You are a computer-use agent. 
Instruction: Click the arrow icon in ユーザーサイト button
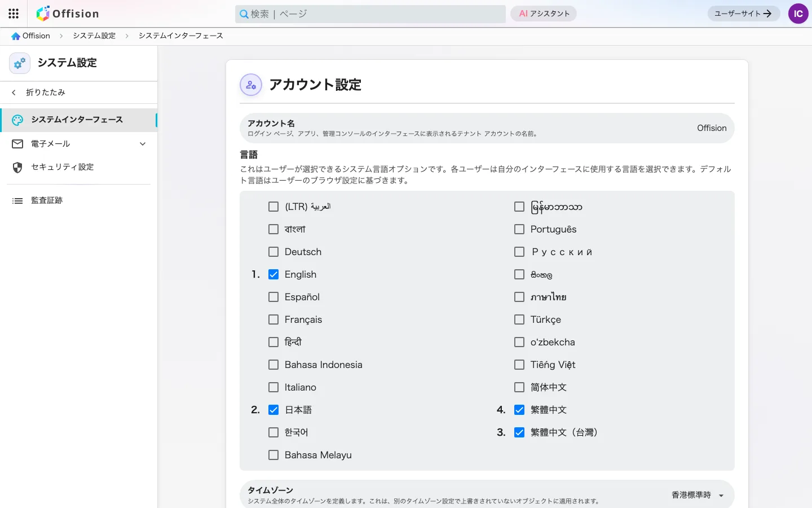[767, 14]
